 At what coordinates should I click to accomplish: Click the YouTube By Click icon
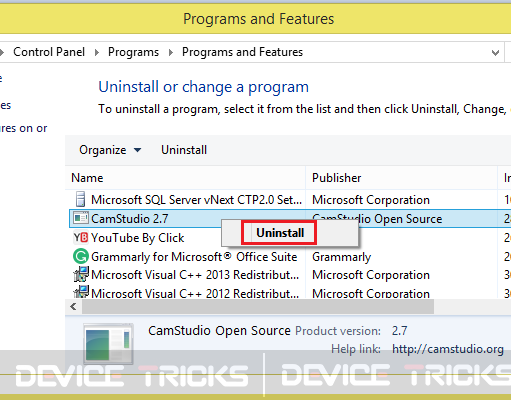pos(81,237)
